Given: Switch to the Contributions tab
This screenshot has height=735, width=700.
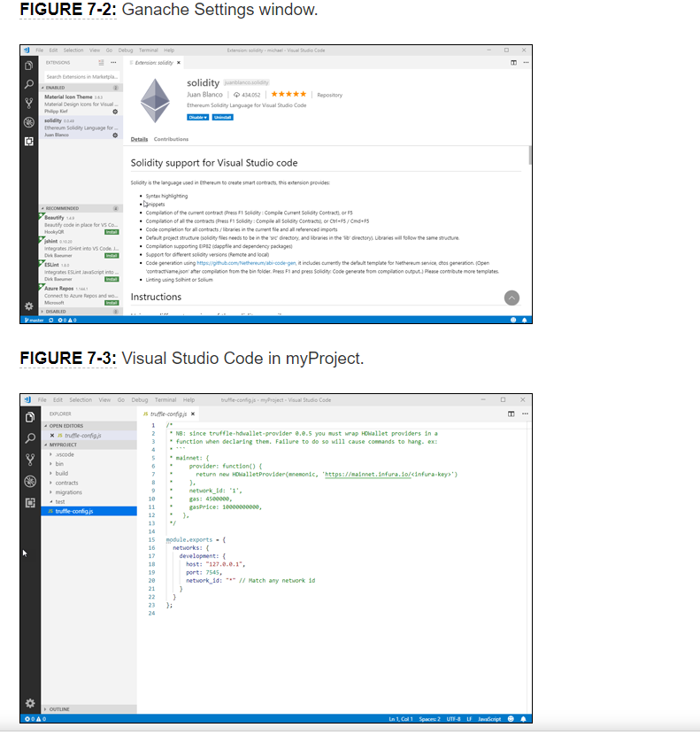Looking at the screenshot, I should (x=171, y=139).
